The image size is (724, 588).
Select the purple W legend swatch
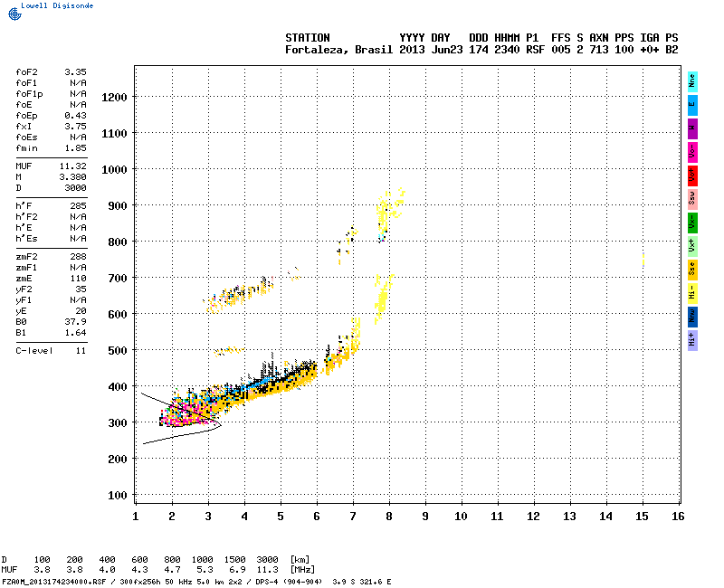point(692,128)
